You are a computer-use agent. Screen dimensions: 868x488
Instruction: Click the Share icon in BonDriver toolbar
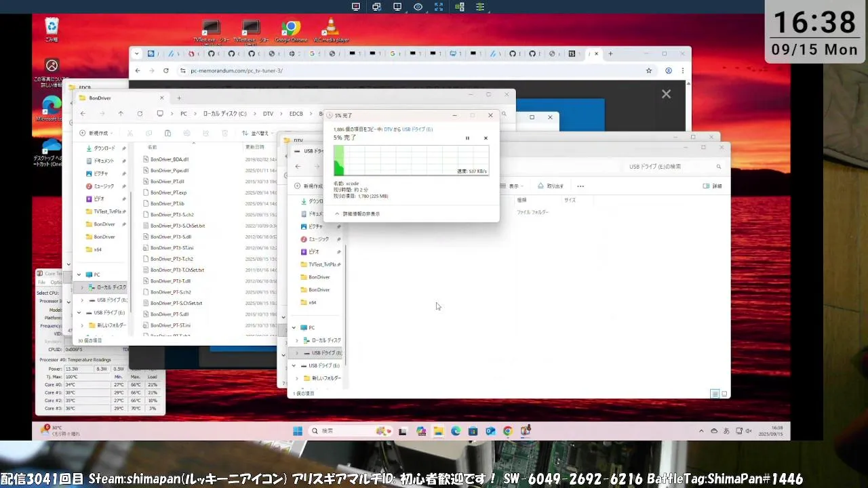206,134
